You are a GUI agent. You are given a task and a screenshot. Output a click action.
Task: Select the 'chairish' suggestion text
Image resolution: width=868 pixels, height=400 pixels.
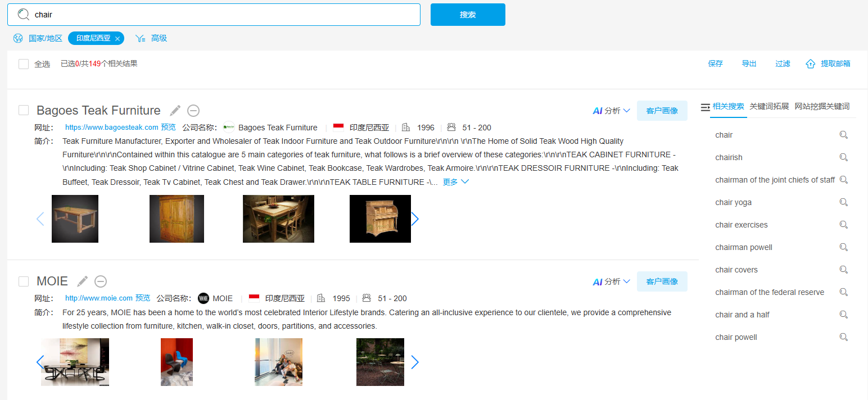click(x=729, y=157)
